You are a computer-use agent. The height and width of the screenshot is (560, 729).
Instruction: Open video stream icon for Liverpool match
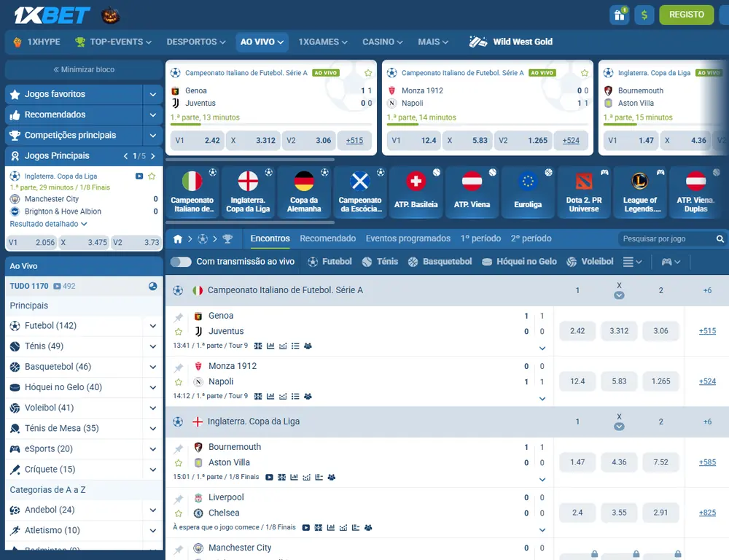coord(306,527)
